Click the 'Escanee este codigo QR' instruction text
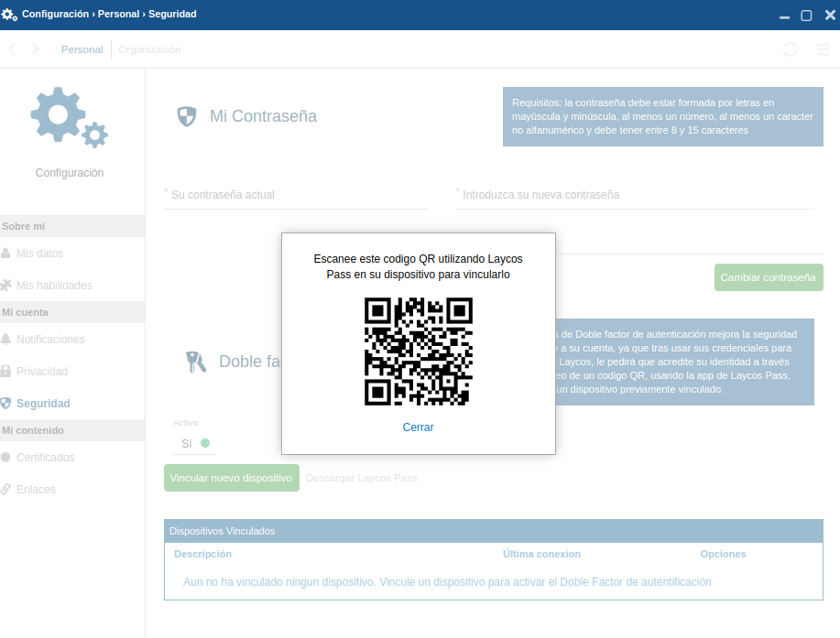 pos(418,266)
